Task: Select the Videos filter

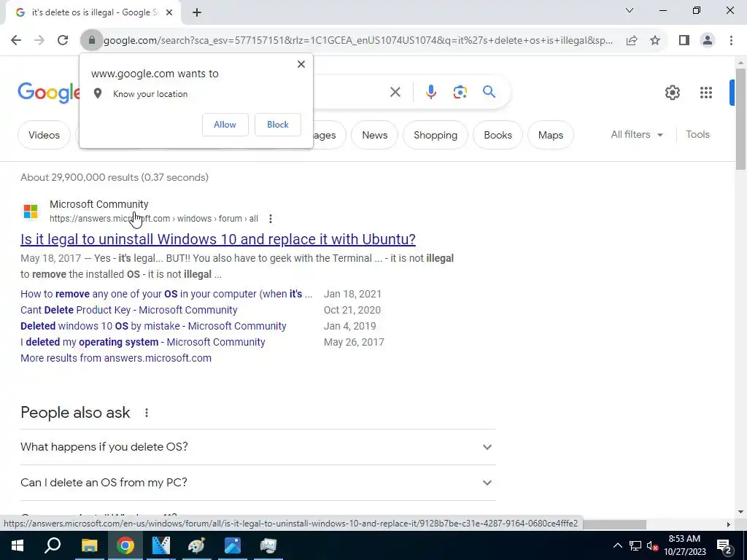Action: pyautogui.click(x=44, y=135)
